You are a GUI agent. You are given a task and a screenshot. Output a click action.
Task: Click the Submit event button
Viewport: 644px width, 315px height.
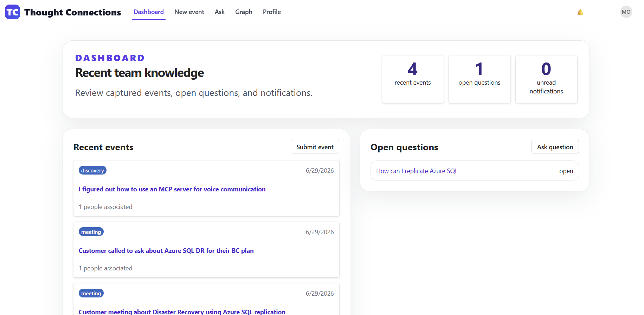[315, 147]
